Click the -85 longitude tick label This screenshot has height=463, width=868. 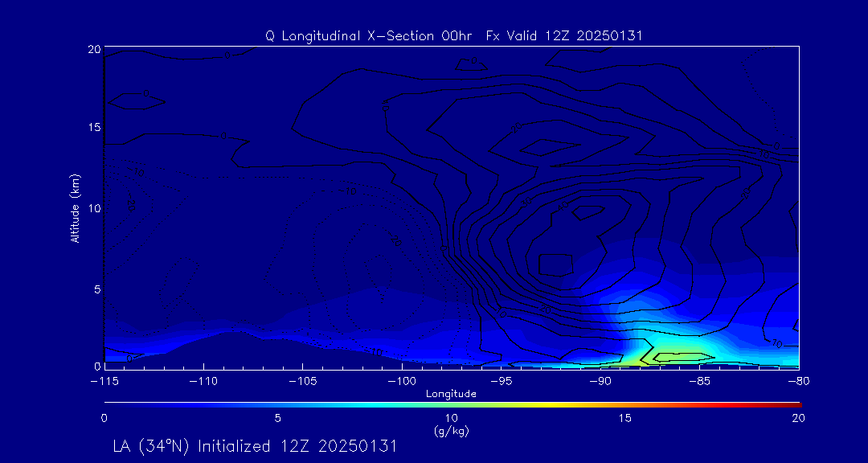pyautogui.click(x=700, y=382)
